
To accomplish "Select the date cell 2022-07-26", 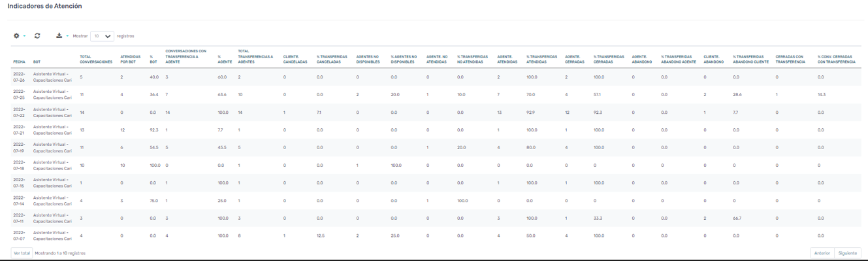I will pyautogui.click(x=19, y=77).
